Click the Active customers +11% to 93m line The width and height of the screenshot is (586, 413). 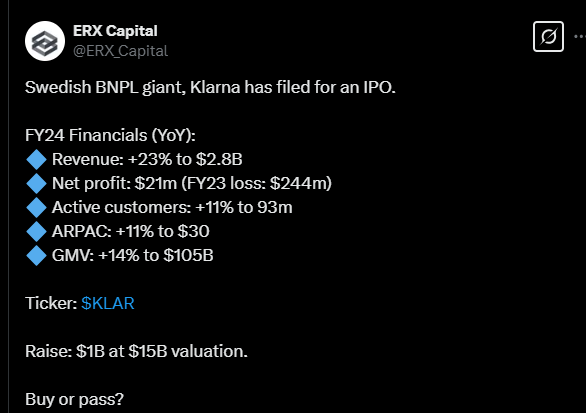(172, 207)
